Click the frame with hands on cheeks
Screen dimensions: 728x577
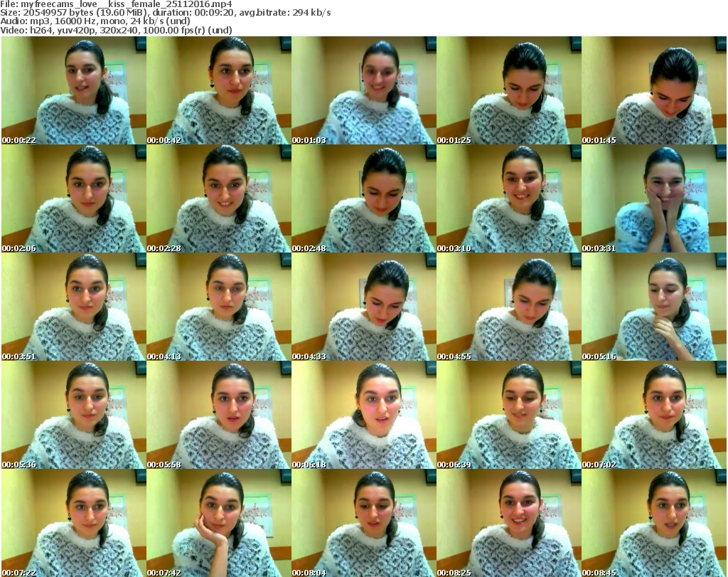(653, 198)
